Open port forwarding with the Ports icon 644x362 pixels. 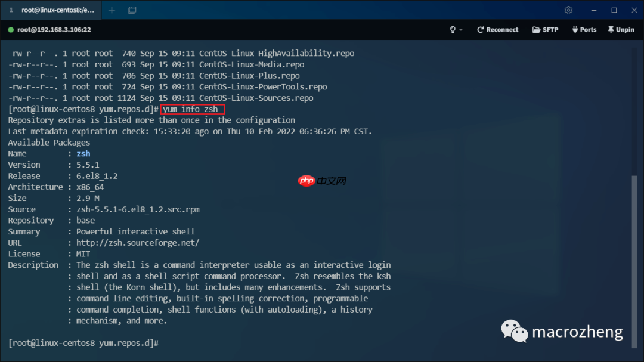point(584,29)
